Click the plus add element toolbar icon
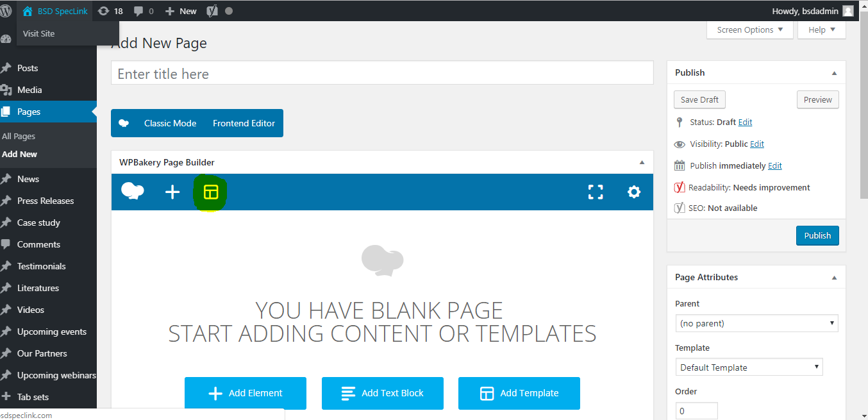The height and width of the screenshot is (420, 868). (x=172, y=192)
